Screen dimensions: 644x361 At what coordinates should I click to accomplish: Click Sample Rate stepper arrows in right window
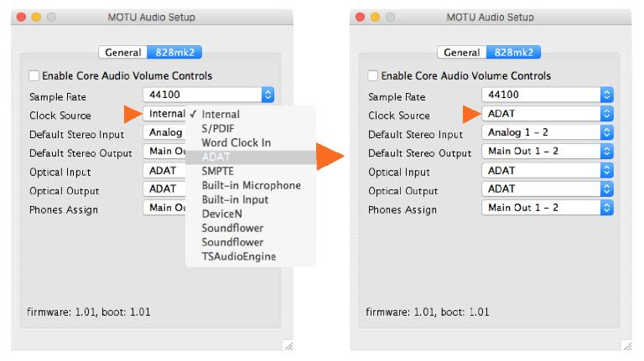coord(606,95)
